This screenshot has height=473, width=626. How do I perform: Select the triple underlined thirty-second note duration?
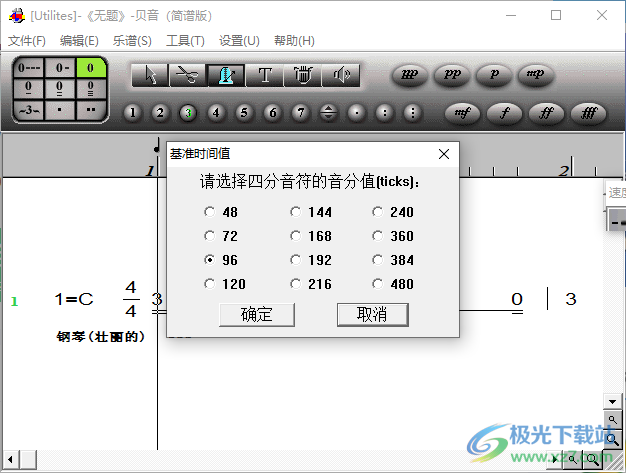coord(91,89)
